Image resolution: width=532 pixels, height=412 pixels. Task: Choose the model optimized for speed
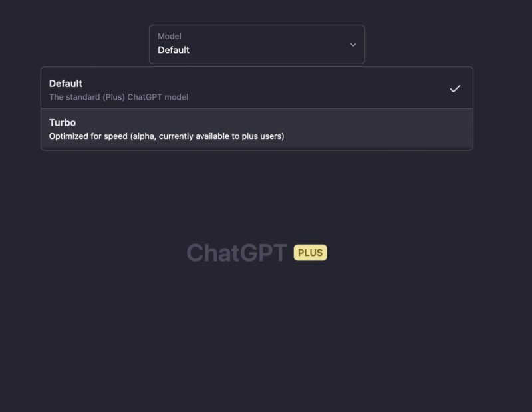tap(257, 128)
